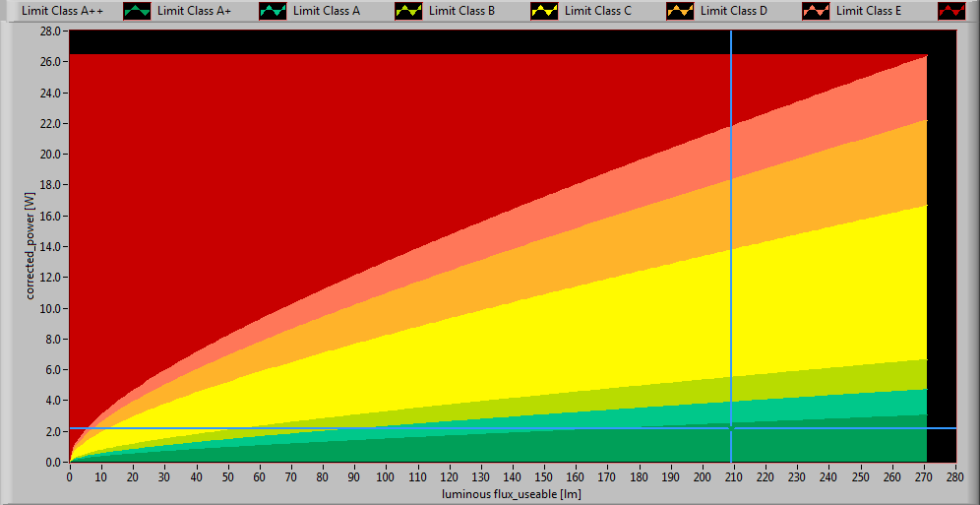
Task: Select the Limit Class B plot legend icon
Action: coord(544,12)
